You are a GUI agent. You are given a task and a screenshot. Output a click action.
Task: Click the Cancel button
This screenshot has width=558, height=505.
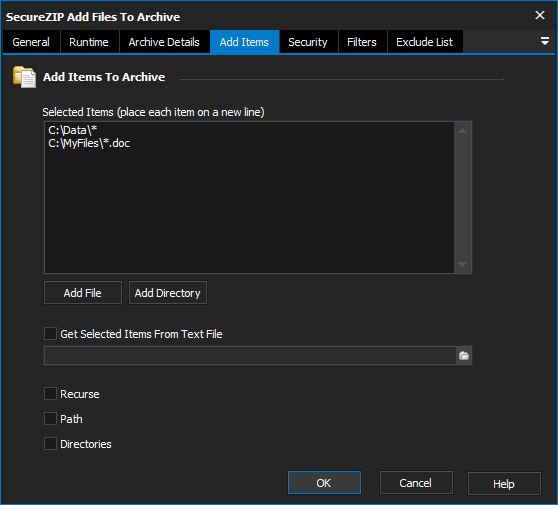coord(416,483)
